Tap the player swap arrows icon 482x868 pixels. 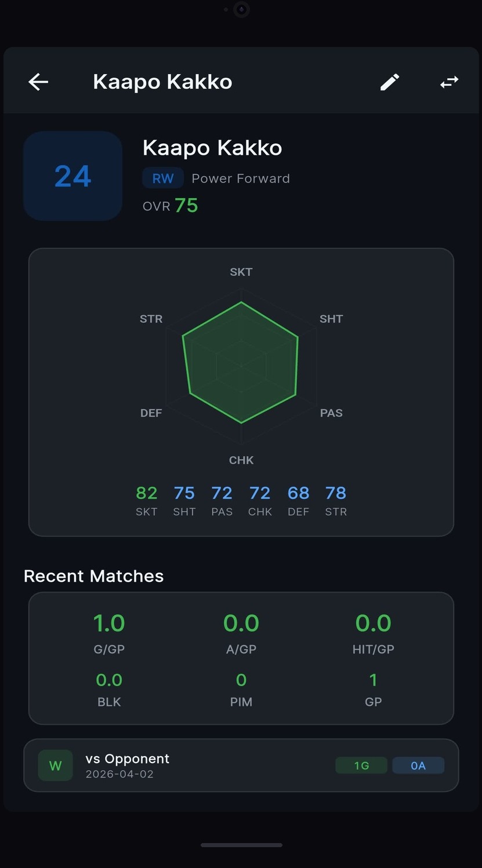coord(448,82)
